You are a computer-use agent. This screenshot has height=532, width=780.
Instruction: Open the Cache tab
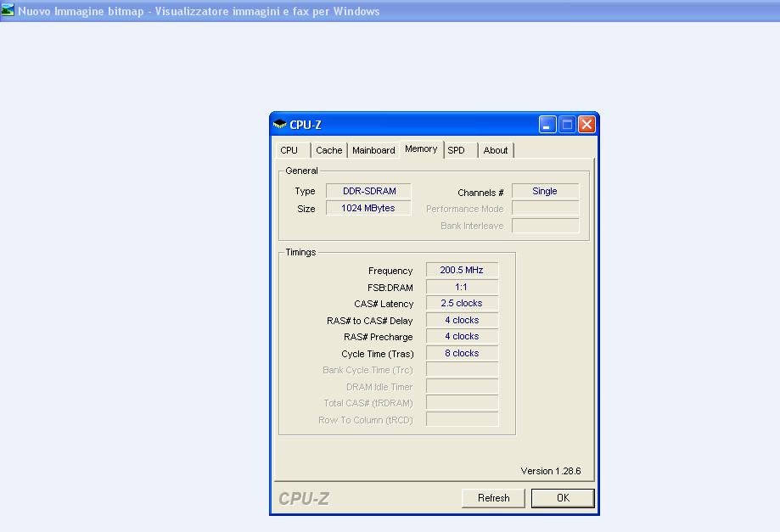click(x=328, y=150)
